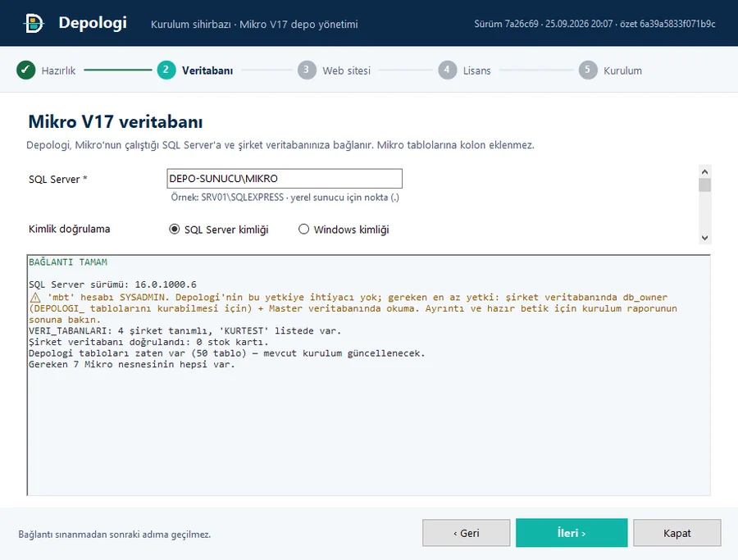Click the completed Hazırlık checkmark step icon
738x560 pixels.
(26, 71)
